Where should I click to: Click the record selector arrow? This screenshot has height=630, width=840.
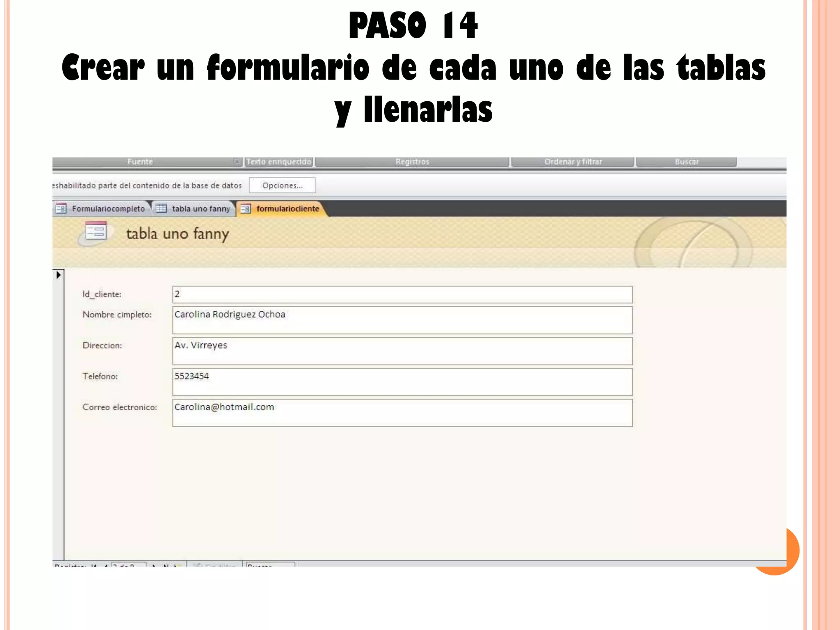58,275
